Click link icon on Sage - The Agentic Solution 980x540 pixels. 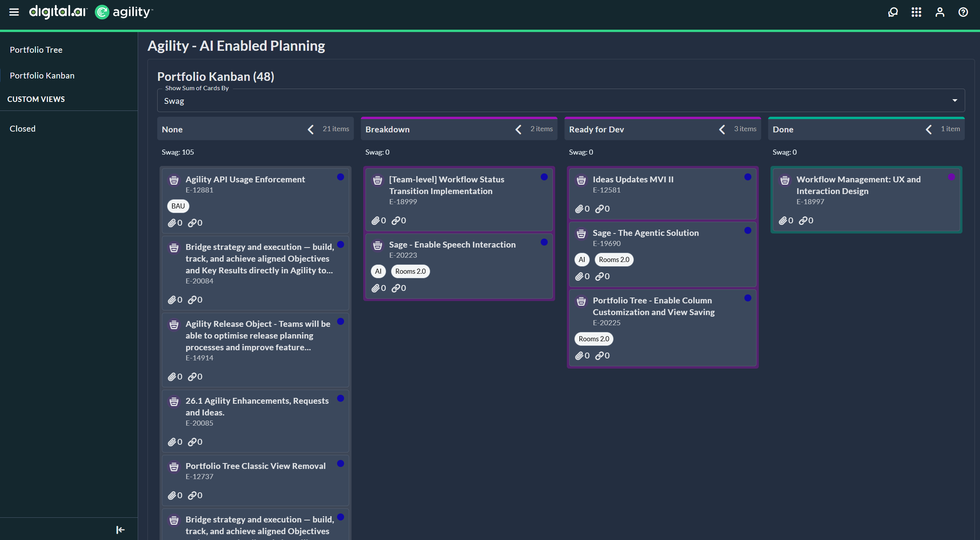[600, 276]
